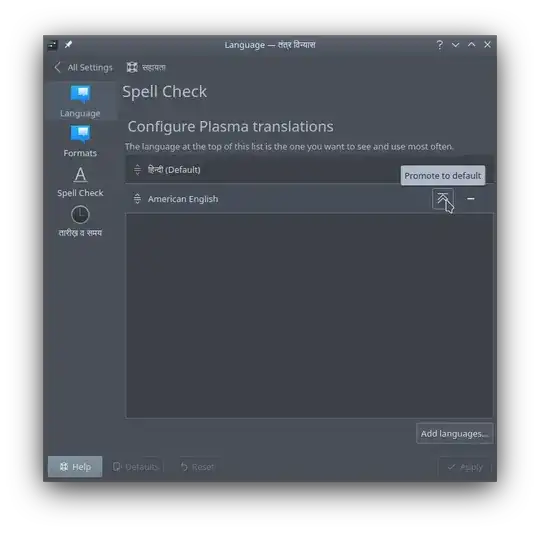Open Spell Check settings in the sidebar

tap(80, 181)
